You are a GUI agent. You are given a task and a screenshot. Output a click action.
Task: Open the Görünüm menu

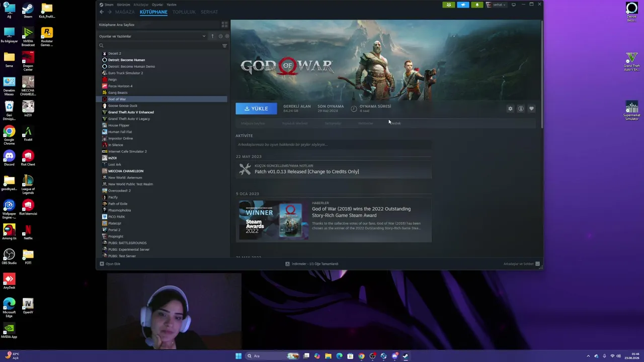point(123,5)
